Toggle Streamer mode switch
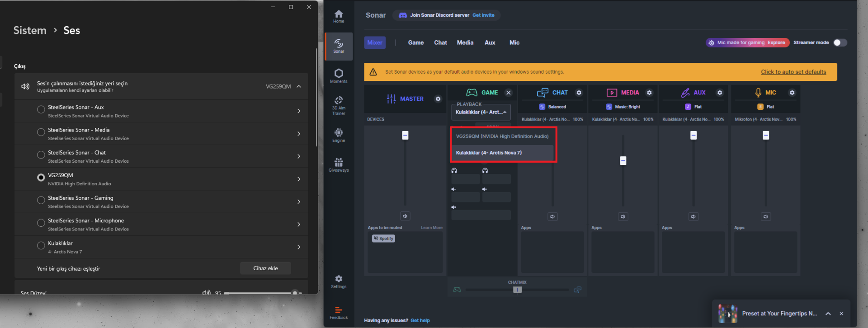 [840, 42]
